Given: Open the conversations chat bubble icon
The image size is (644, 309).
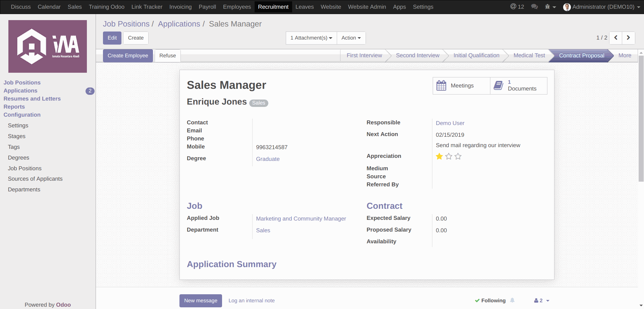Looking at the screenshot, I should pos(534,7).
